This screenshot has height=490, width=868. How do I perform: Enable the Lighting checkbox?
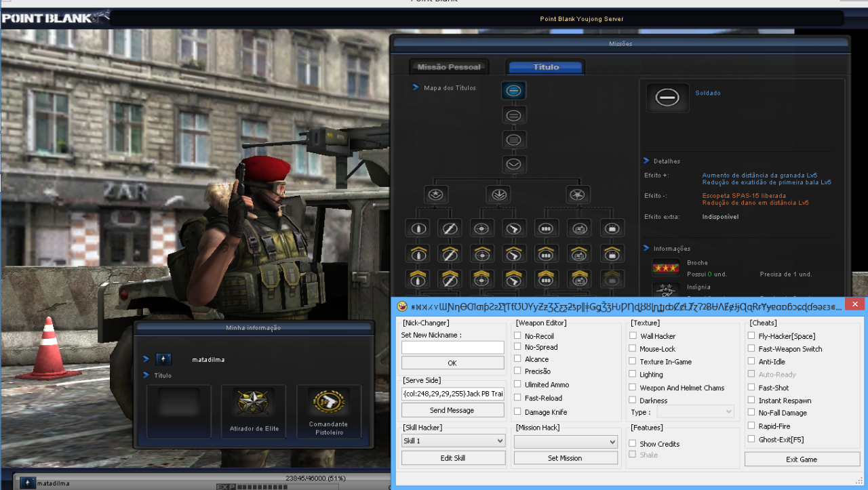point(633,374)
